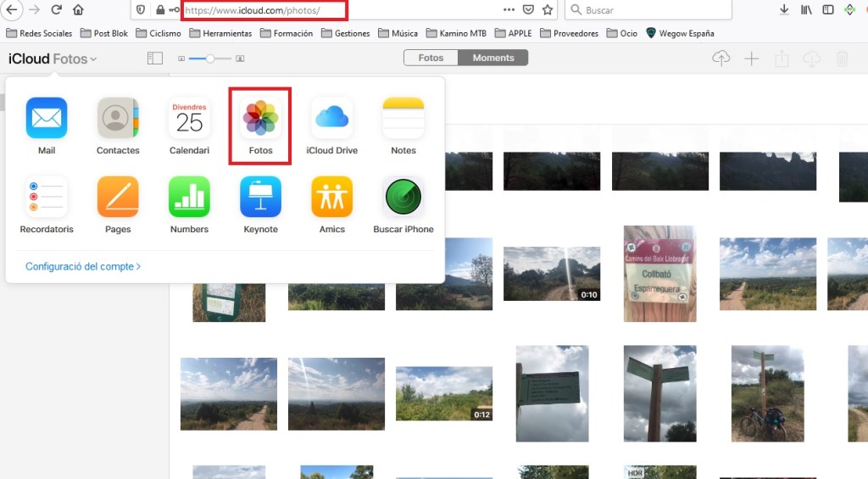Click the upload to iCloud icon
The height and width of the screenshot is (479, 868).
pyautogui.click(x=721, y=58)
